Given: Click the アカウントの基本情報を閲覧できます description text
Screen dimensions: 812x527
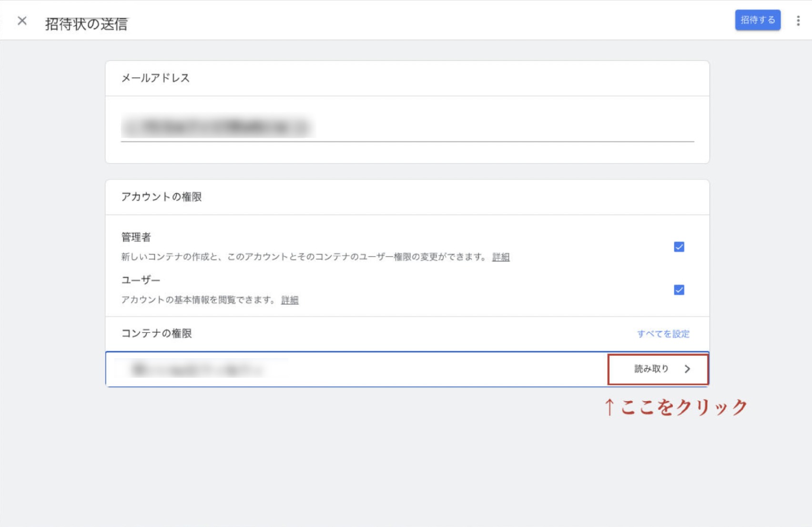Looking at the screenshot, I should pyautogui.click(x=198, y=300).
